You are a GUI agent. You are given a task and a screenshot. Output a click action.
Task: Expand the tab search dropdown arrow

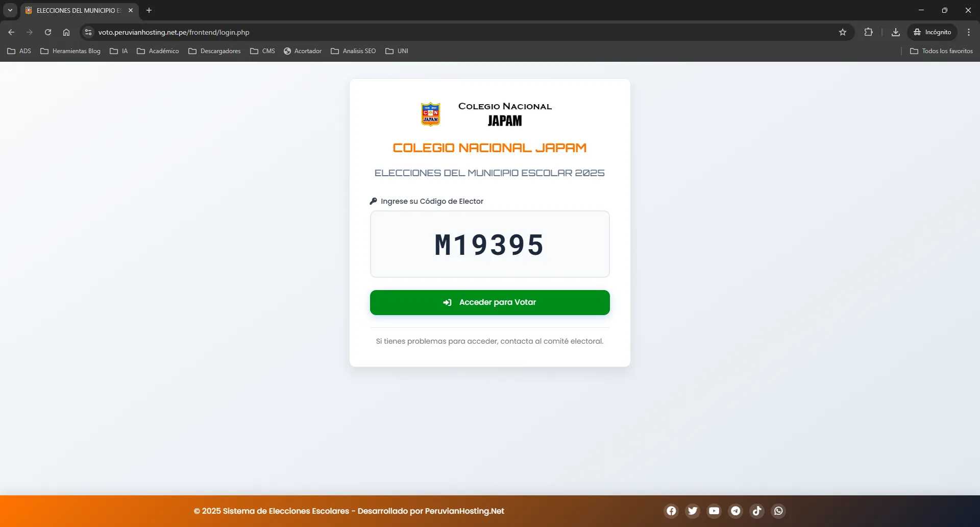[x=10, y=10]
